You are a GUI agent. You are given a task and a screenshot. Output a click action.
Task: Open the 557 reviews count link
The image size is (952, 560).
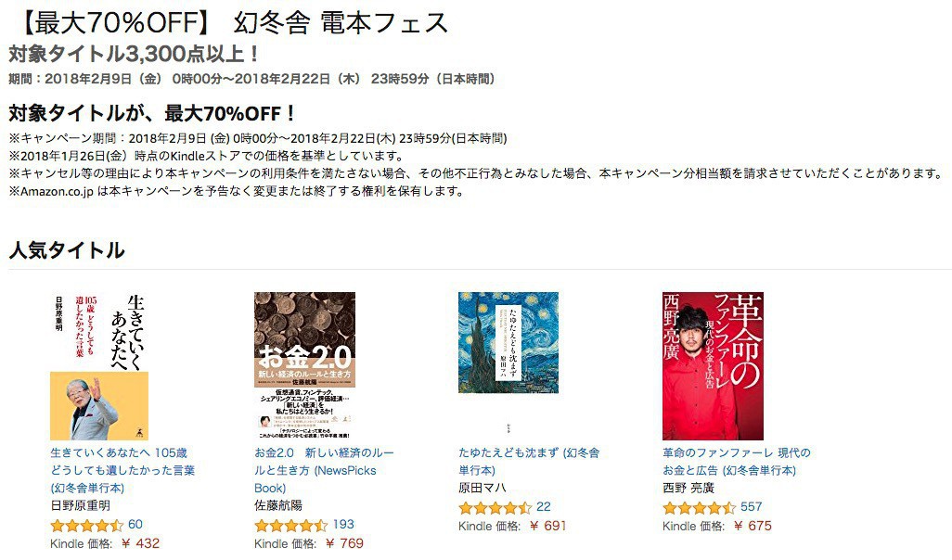click(751, 506)
